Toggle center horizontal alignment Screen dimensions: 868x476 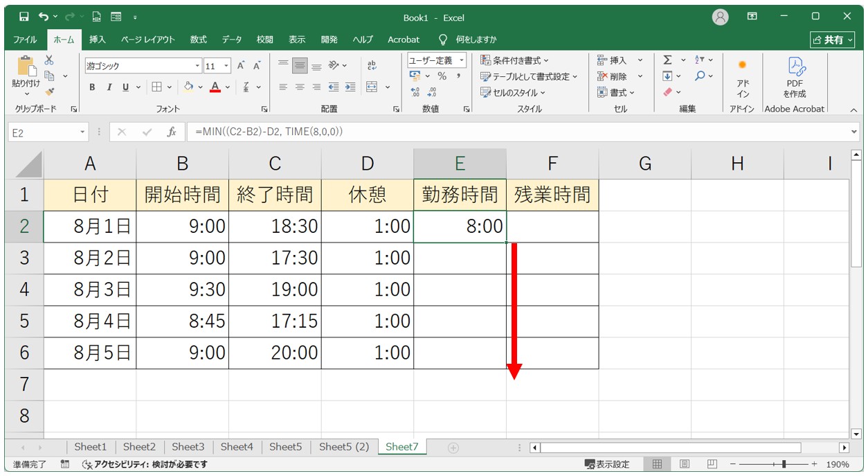pyautogui.click(x=300, y=87)
